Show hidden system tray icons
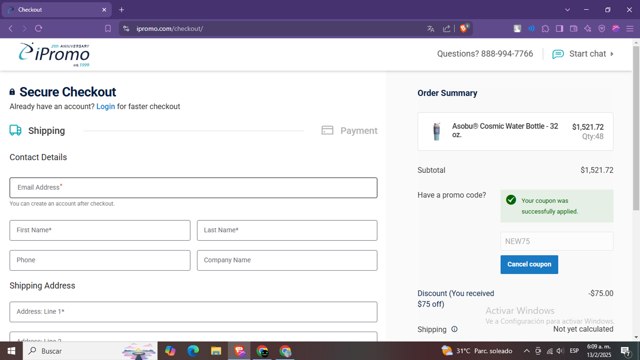The width and height of the screenshot is (640, 360). click(527, 351)
